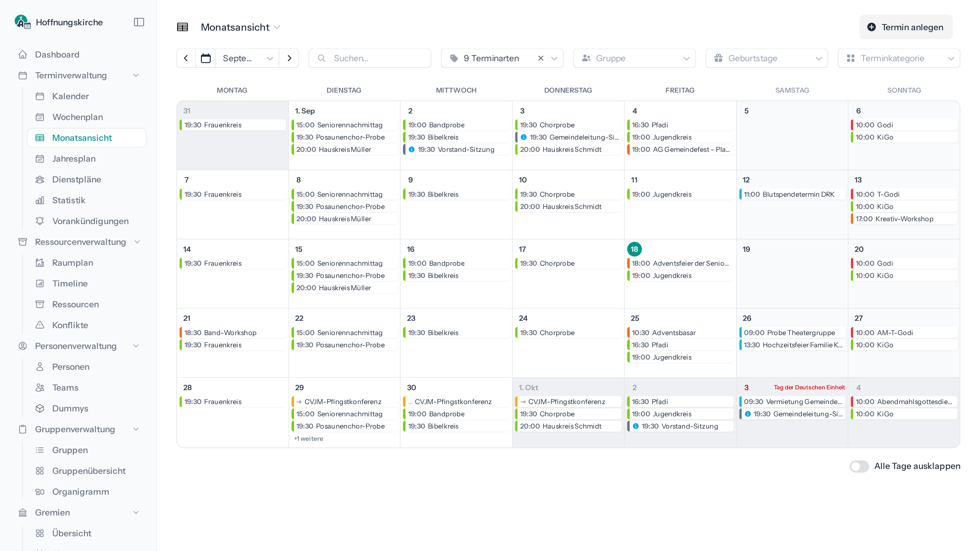Click the Organigramm icon
The image size is (980, 551).
[40, 492]
